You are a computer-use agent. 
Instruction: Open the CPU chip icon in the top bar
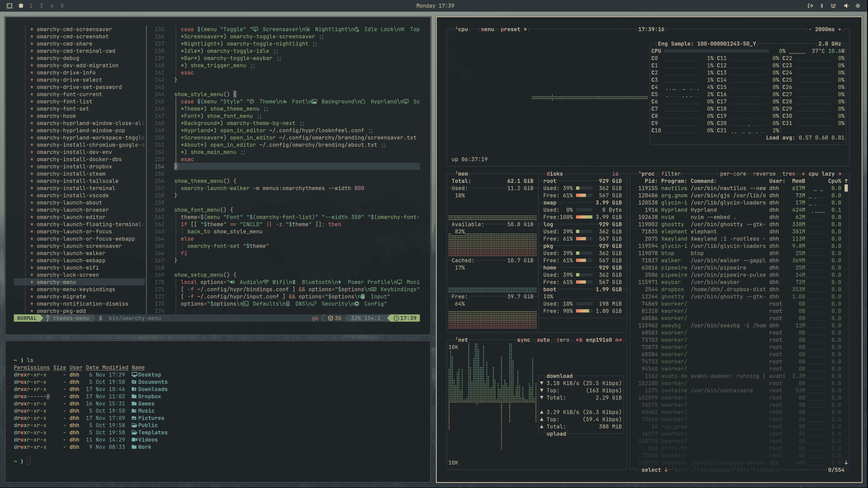[x=858, y=6]
